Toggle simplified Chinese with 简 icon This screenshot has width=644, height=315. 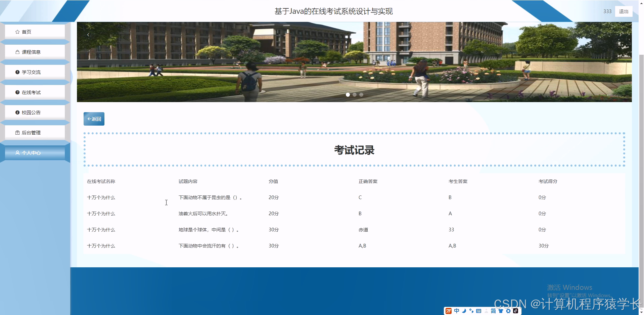[x=493, y=311]
